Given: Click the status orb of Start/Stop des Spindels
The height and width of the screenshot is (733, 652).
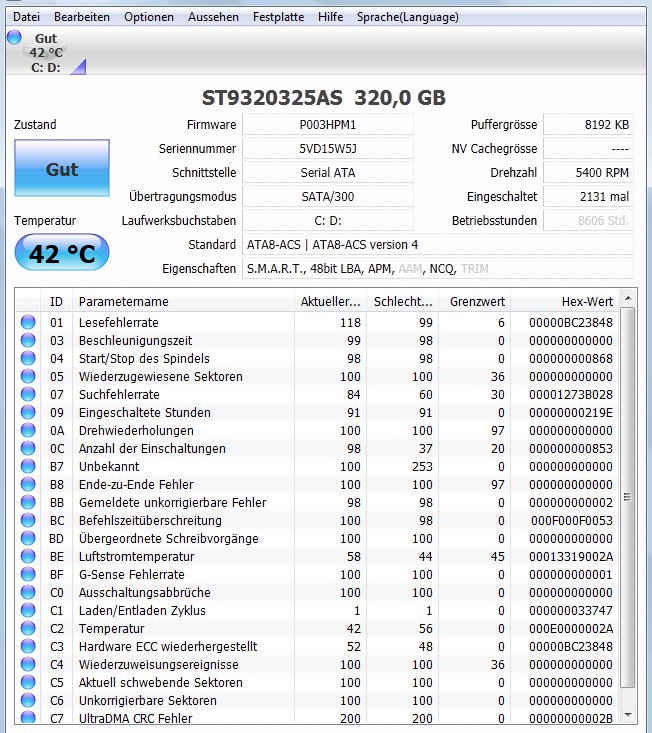Looking at the screenshot, I should click(x=28, y=358).
